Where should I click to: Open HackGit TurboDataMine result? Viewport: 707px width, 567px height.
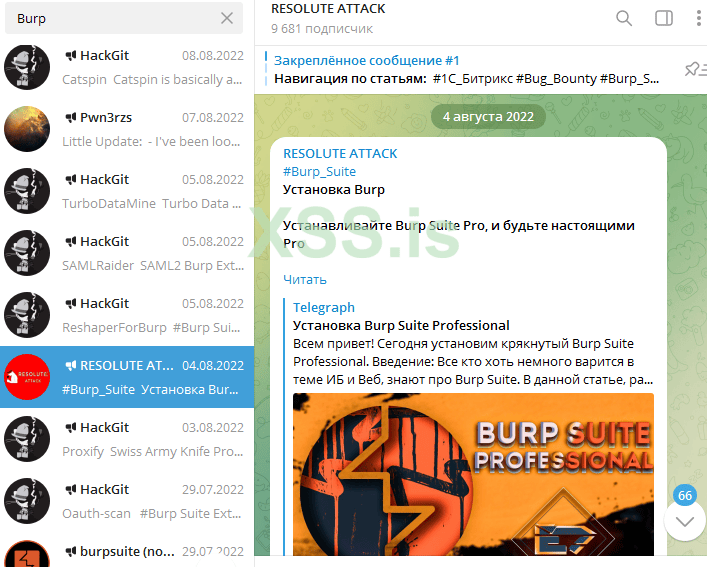click(x=127, y=191)
